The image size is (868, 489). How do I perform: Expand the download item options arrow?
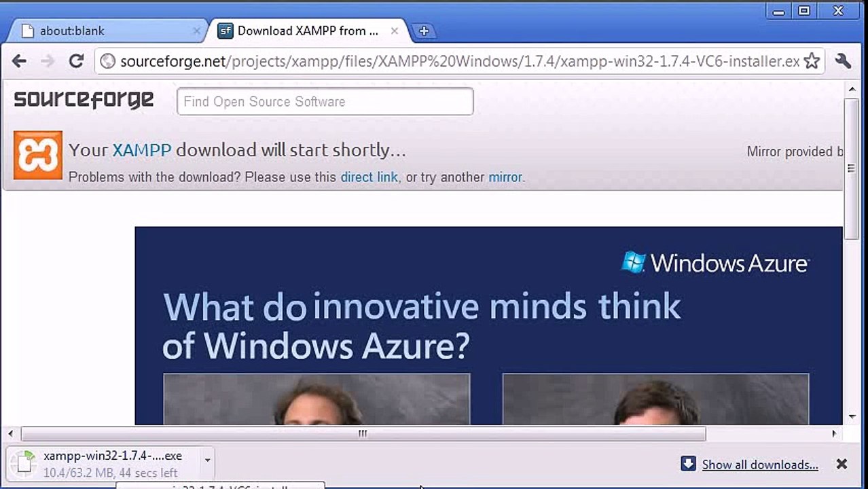click(207, 460)
